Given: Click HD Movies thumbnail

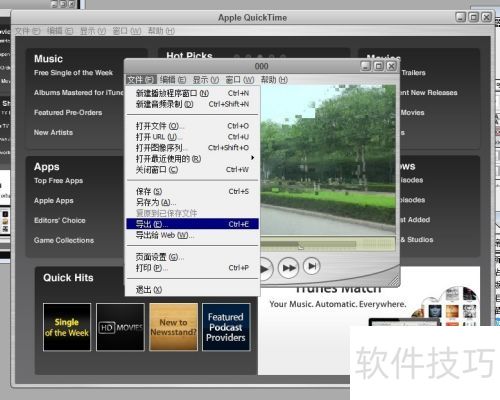Looking at the screenshot, I should click(120, 327).
